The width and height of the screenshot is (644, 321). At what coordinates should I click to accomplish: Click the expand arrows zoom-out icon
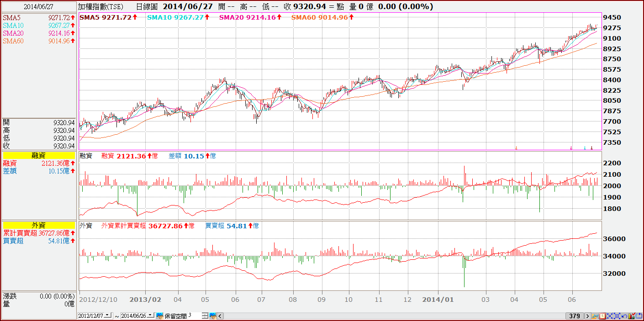pyautogui.click(x=617, y=316)
